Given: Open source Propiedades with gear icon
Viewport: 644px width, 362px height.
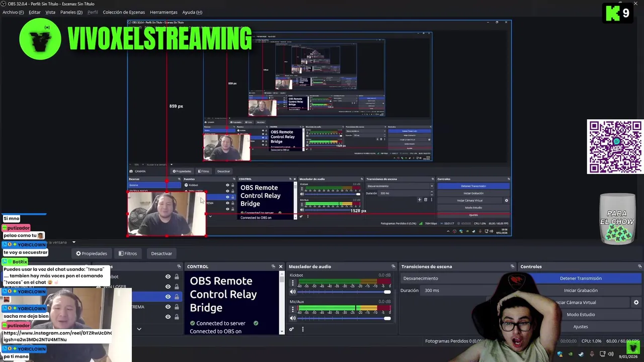Looking at the screenshot, I should pos(91,253).
